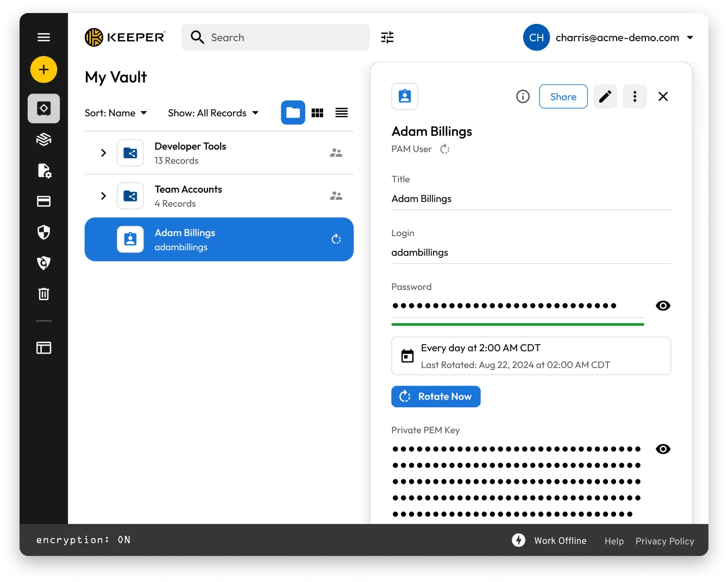Click 4 Records count text

click(175, 204)
